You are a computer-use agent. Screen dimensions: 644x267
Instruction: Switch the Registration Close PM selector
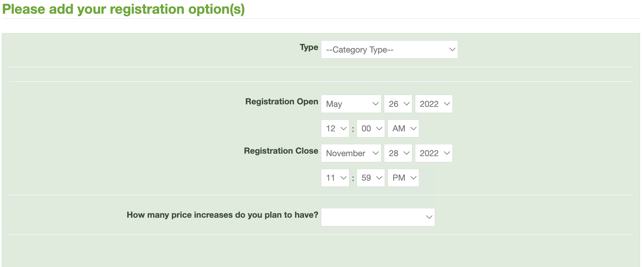(403, 178)
